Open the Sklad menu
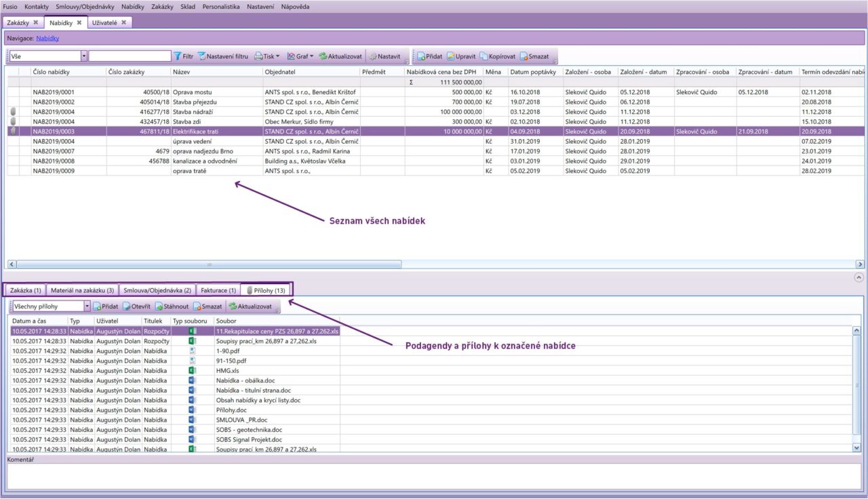Viewport: 868px width, 499px height. coord(188,6)
